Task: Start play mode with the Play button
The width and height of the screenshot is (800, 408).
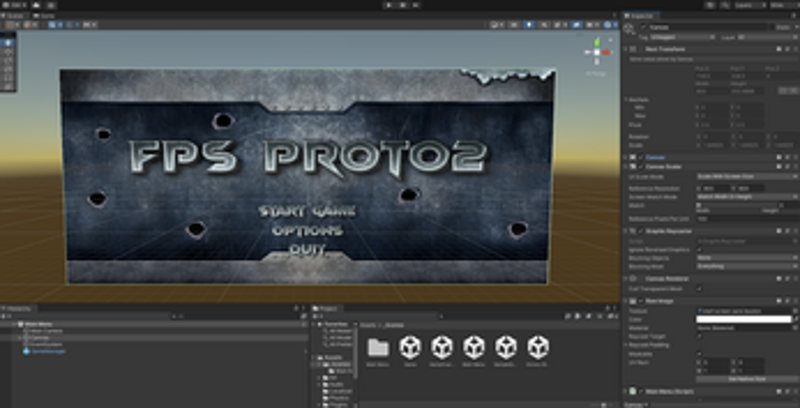Action: 389,5
